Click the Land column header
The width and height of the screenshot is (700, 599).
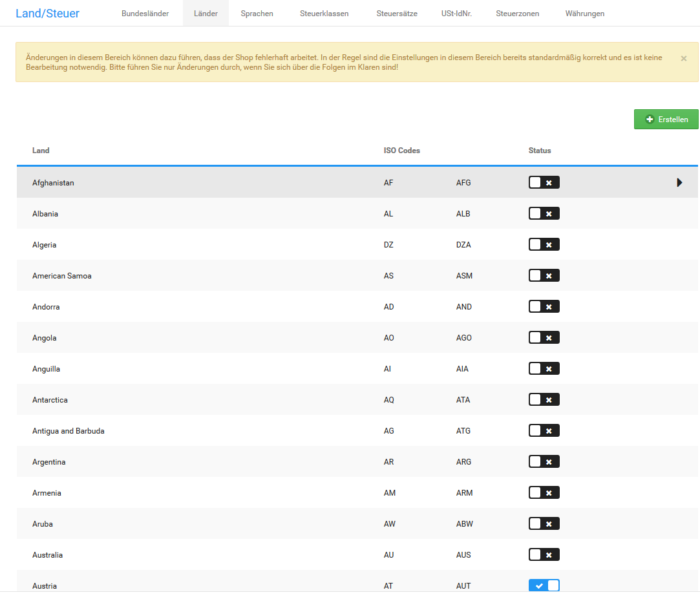(x=41, y=151)
